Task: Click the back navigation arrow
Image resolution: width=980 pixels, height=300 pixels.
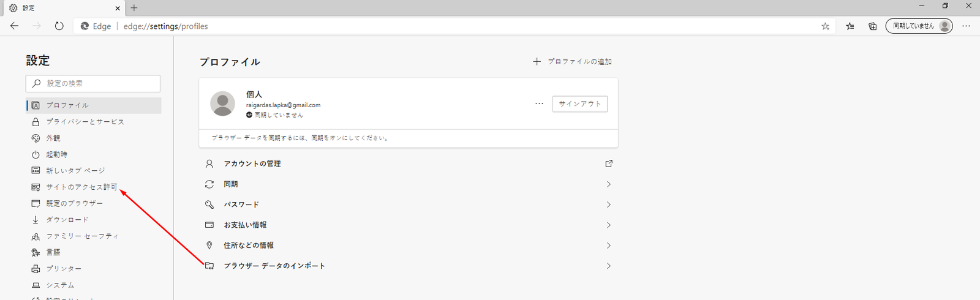Action: pos(15,26)
